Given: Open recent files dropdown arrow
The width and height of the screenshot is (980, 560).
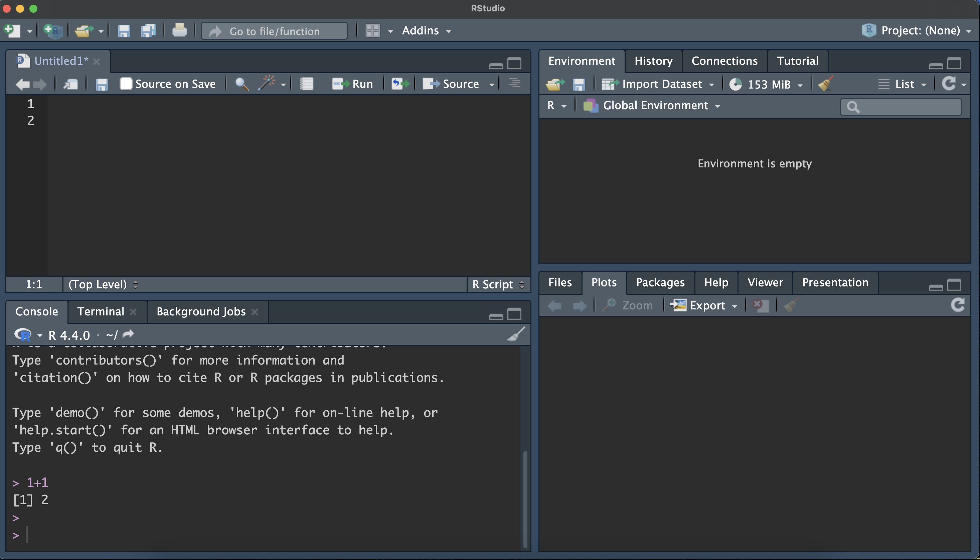Looking at the screenshot, I should click(101, 31).
